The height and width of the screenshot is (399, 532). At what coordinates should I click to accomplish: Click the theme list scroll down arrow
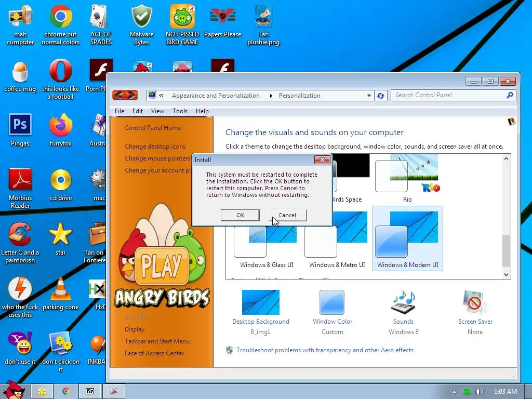[x=506, y=274]
